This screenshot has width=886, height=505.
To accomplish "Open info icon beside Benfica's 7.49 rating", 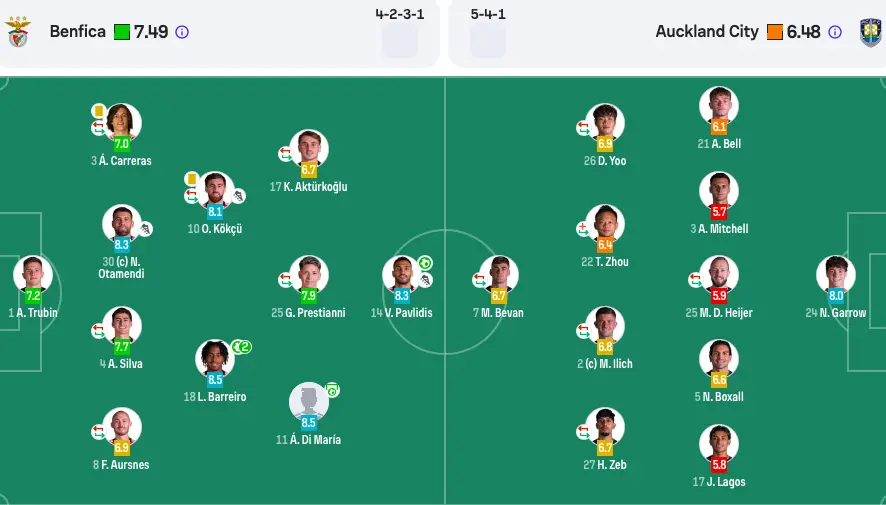I will tap(182, 32).
